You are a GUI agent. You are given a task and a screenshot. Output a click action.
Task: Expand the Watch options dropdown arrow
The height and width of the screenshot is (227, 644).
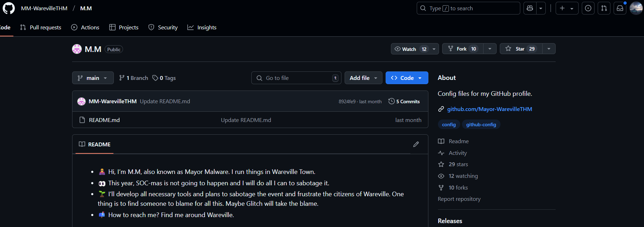tap(434, 49)
